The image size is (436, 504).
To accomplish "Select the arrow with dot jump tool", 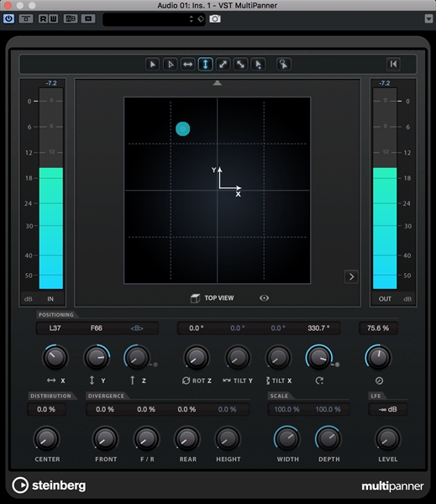I will coord(258,65).
